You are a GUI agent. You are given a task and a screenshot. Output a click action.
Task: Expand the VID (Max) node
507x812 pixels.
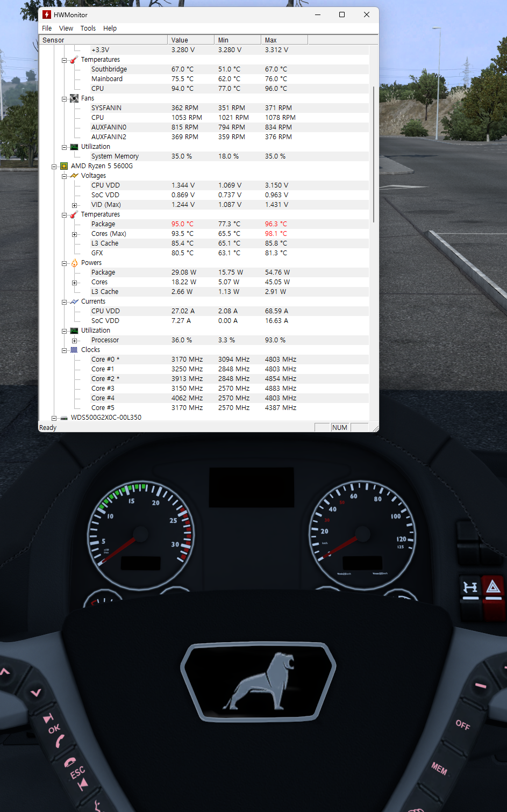74,205
